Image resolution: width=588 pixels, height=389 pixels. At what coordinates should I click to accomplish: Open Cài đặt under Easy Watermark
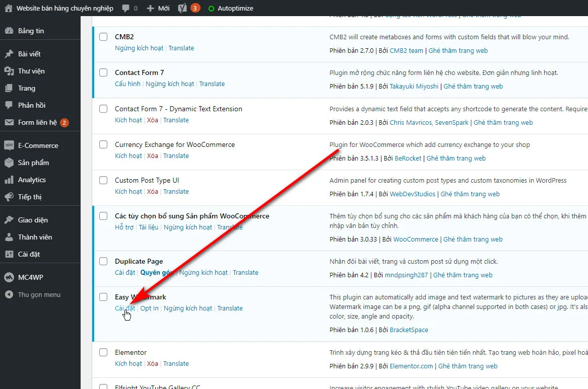tap(125, 308)
